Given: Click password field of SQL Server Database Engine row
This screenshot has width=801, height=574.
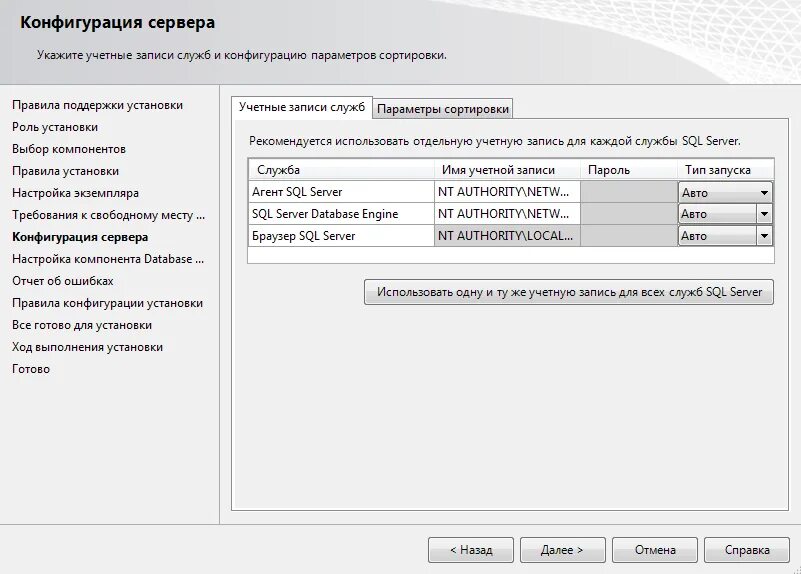Looking at the screenshot, I should (x=629, y=214).
